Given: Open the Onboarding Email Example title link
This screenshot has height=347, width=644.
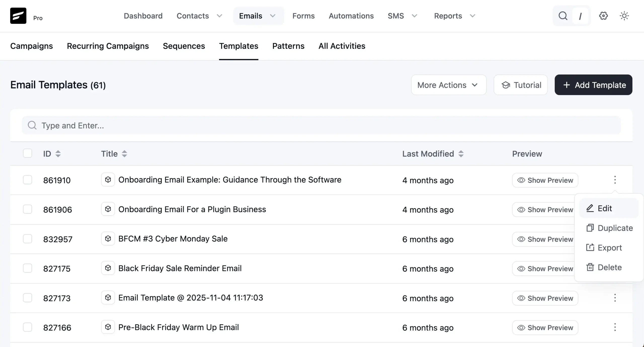Looking at the screenshot, I should click(x=230, y=180).
